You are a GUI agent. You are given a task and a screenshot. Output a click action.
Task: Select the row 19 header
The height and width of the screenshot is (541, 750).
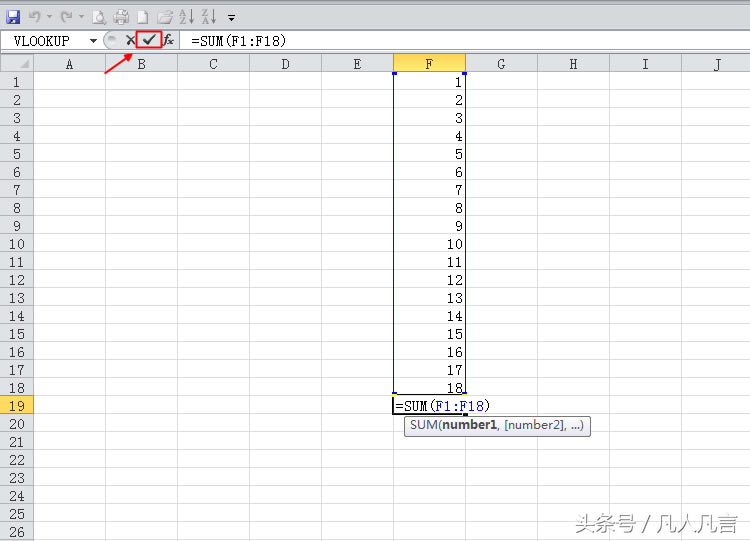[x=16, y=405]
